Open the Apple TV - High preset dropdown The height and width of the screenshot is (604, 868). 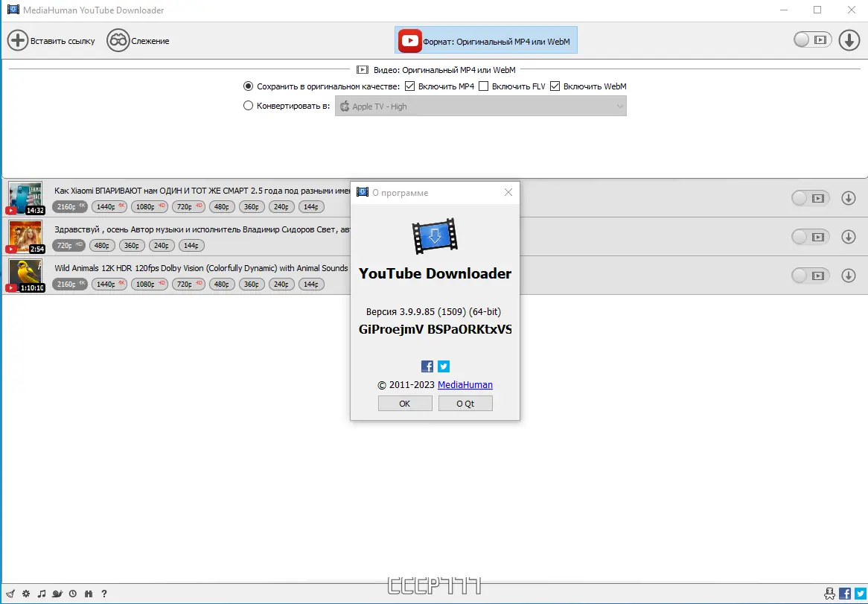click(x=480, y=106)
